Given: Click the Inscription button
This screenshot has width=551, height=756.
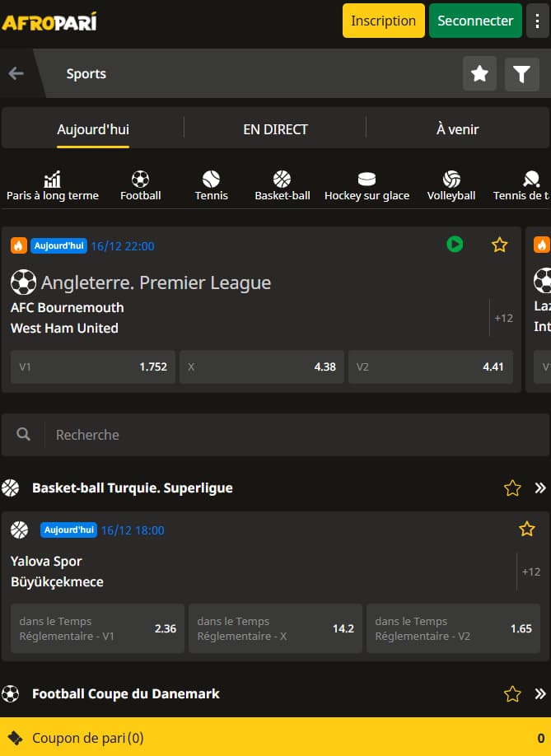Looking at the screenshot, I should click(384, 21).
